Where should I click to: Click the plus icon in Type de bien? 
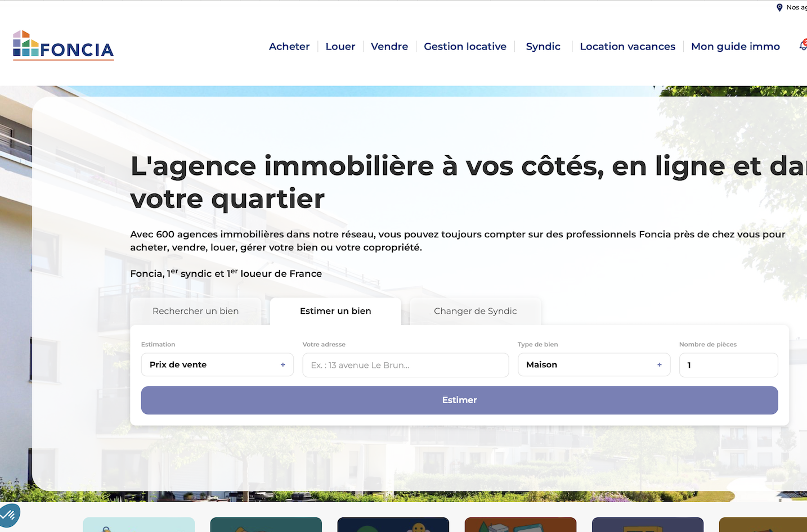click(660, 365)
